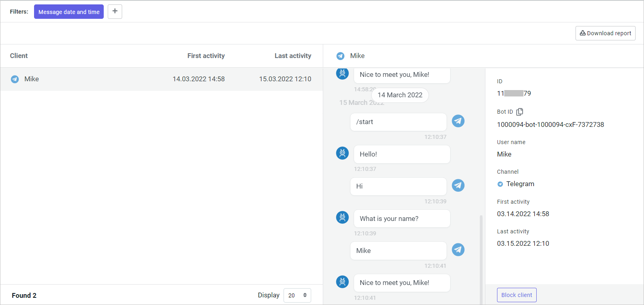Click bot avatar beside "What is your name?"
The image size is (644, 305).
click(342, 217)
